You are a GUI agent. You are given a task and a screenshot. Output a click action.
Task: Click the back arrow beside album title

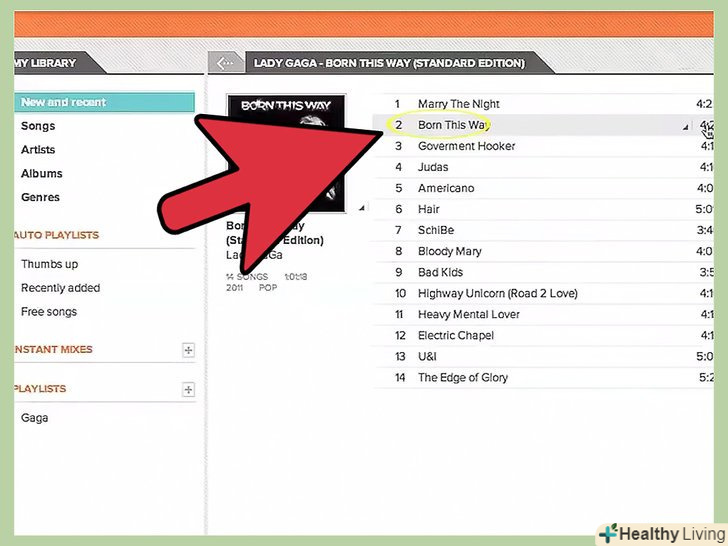226,63
